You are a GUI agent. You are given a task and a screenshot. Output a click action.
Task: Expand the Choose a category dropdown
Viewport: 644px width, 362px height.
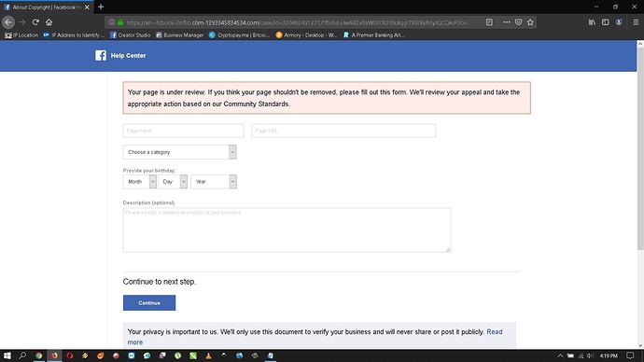pos(179,152)
